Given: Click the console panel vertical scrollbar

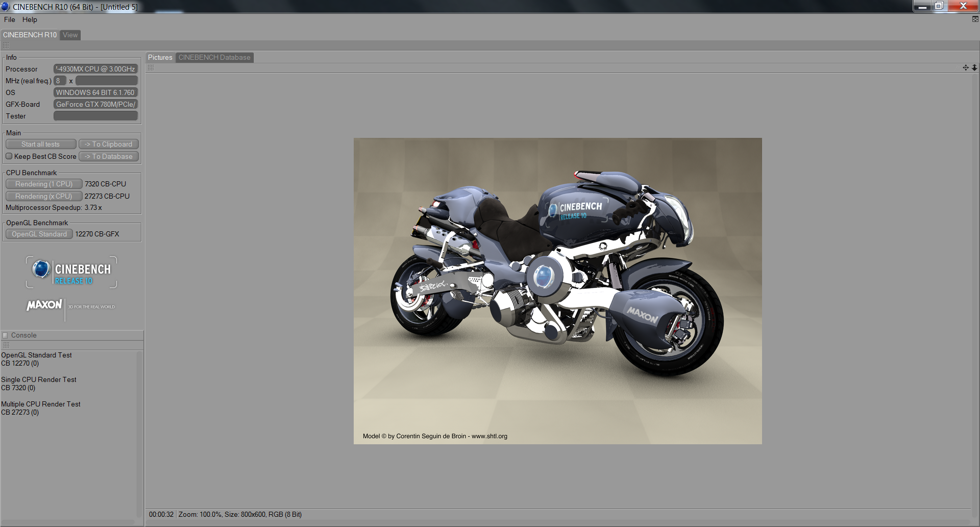Looking at the screenshot, I should tap(140, 434).
